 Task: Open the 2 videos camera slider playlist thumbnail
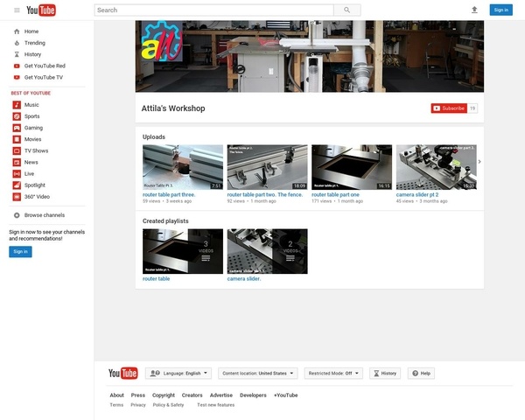pos(267,251)
